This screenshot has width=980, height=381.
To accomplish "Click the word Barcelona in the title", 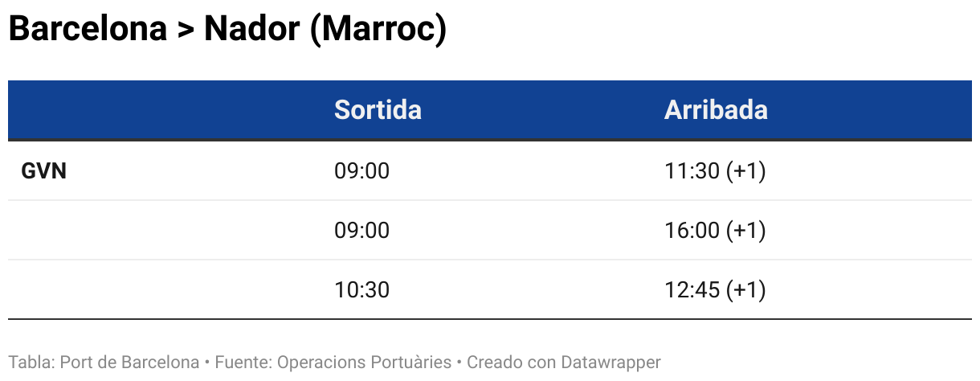I will click(87, 30).
